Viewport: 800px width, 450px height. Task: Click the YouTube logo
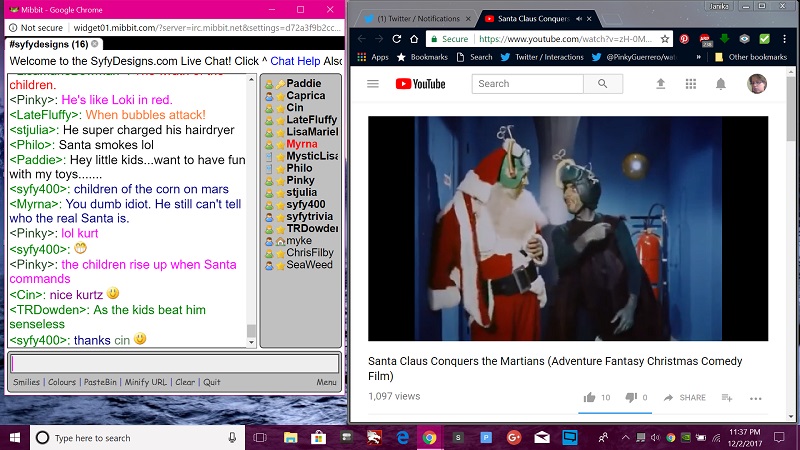click(420, 84)
